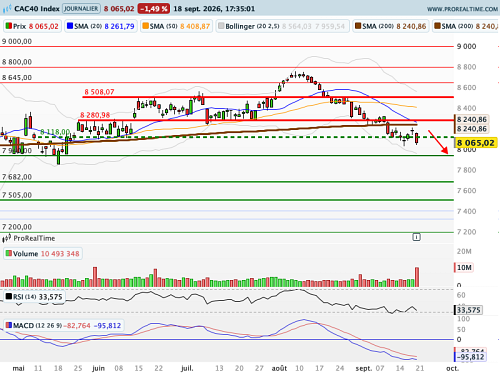This screenshot has width=500, height=375.
Task: Click the juil. date label
Action: tap(187, 368)
